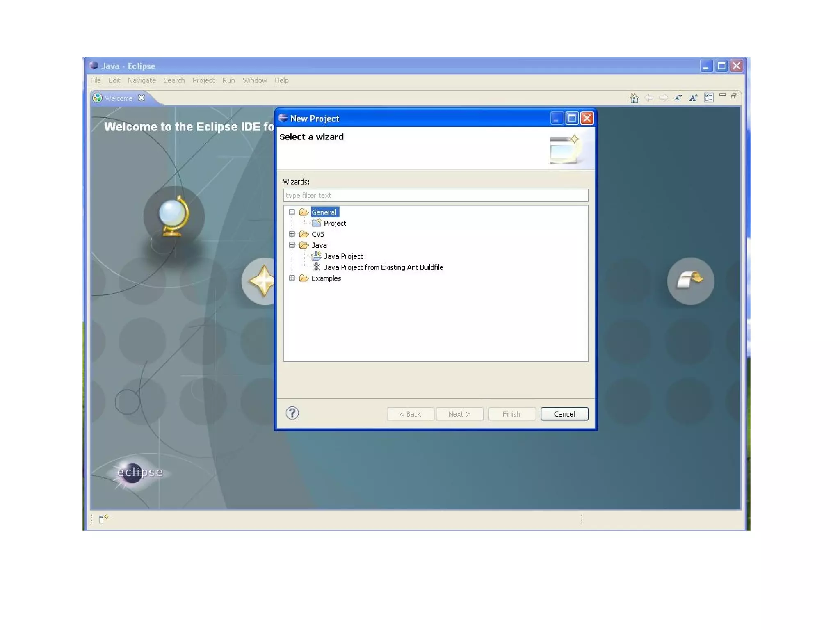This screenshot has width=840, height=630.
Task: Select the Project item under General
Action: point(334,223)
